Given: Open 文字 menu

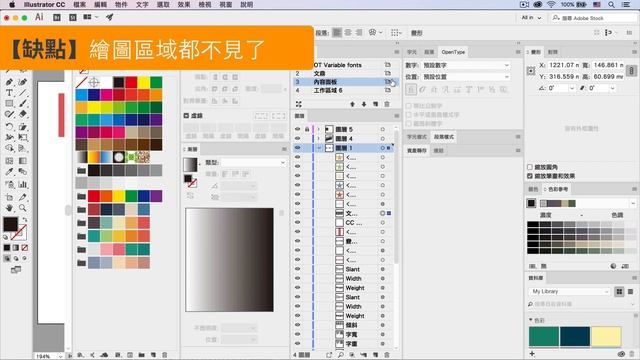Looking at the screenshot, I should (142, 4).
